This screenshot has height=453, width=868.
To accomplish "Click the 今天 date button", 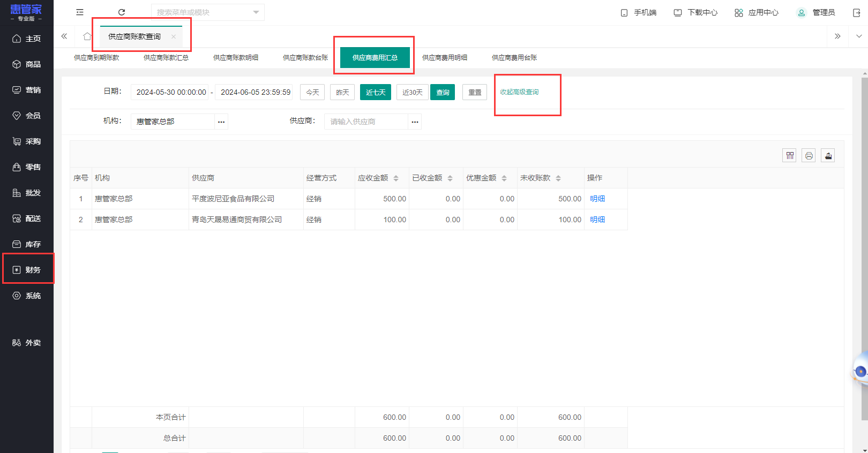I will pyautogui.click(x=312, y=92).
